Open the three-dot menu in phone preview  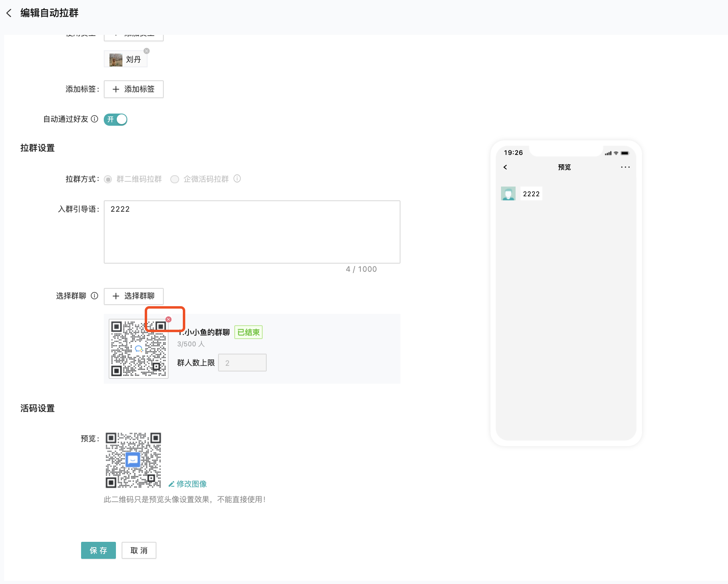tap(625, 167)
